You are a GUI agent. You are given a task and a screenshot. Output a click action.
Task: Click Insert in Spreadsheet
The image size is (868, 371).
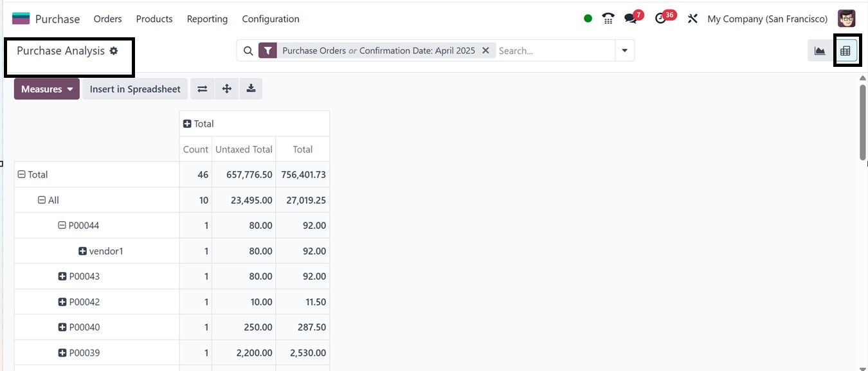point(134,89)
